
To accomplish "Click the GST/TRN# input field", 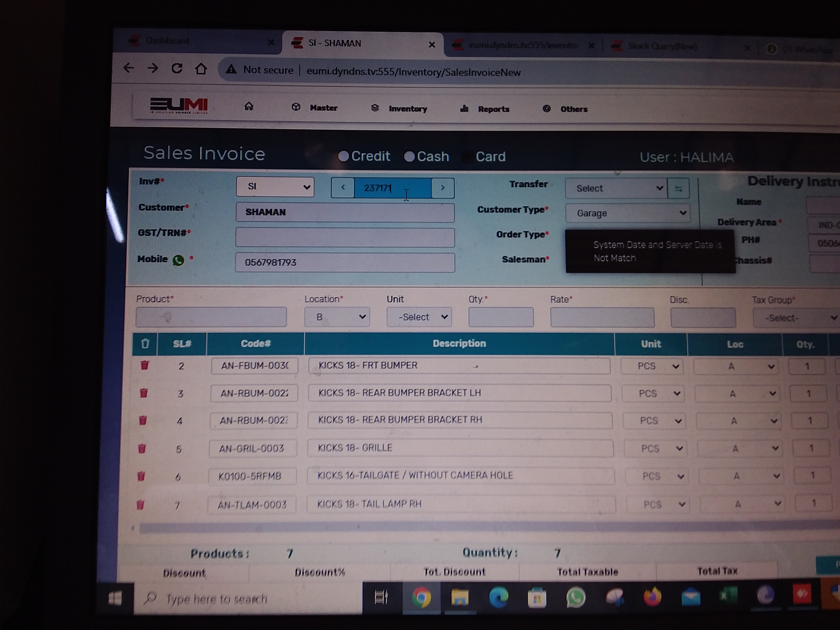I will tap(345, 237).
